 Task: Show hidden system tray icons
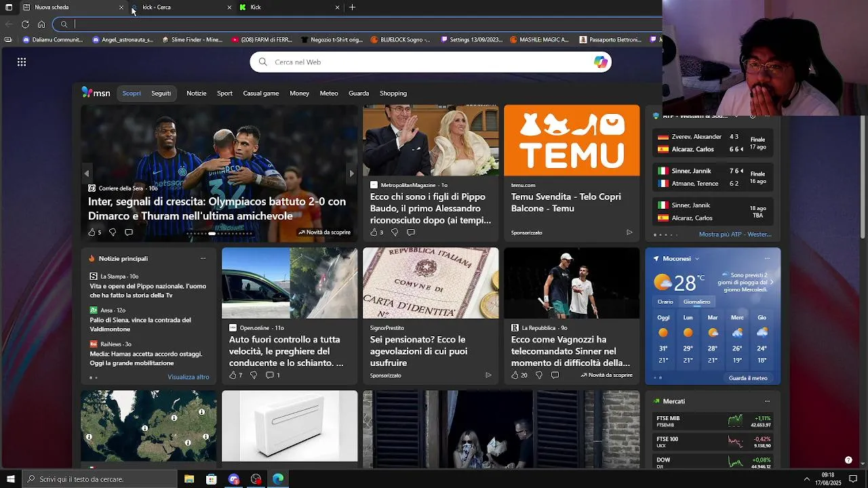pos(806,479)
